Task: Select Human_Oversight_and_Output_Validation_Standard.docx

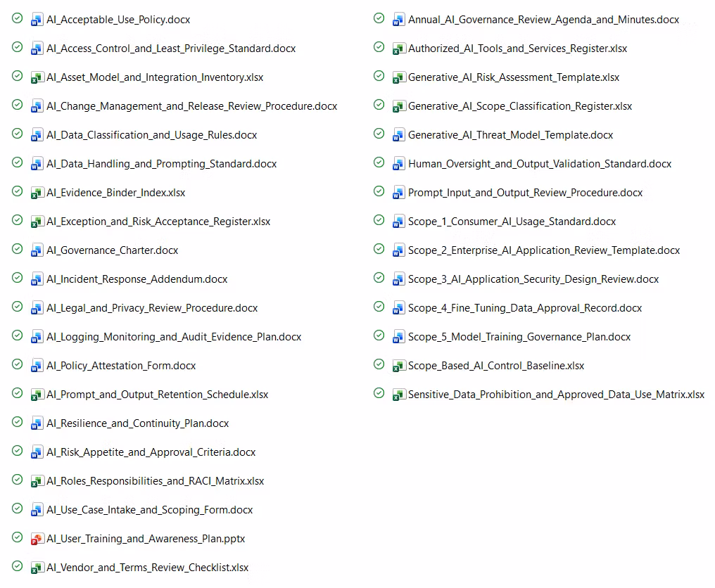Action: [x=540, y=164]
